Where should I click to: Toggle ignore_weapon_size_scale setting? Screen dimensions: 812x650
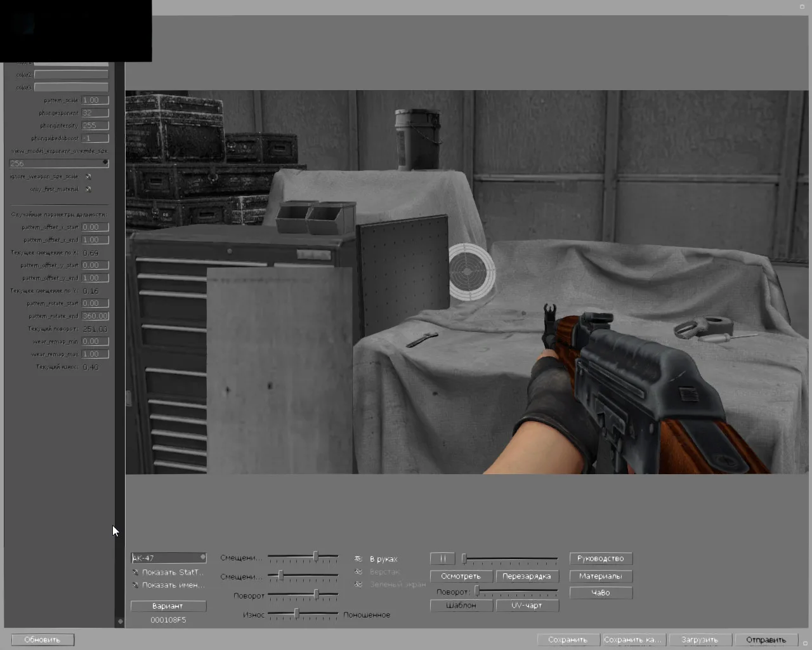click(x=88, y=176)
